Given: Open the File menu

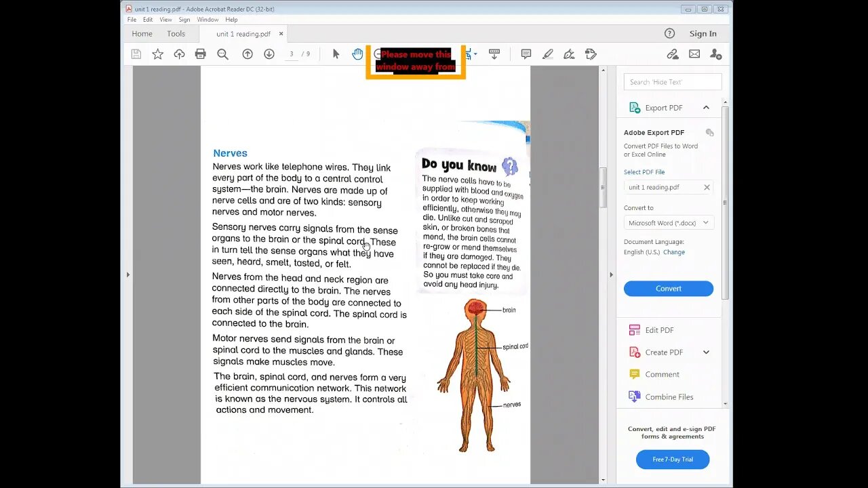Looking at the screenshot, I should [132, 20].
